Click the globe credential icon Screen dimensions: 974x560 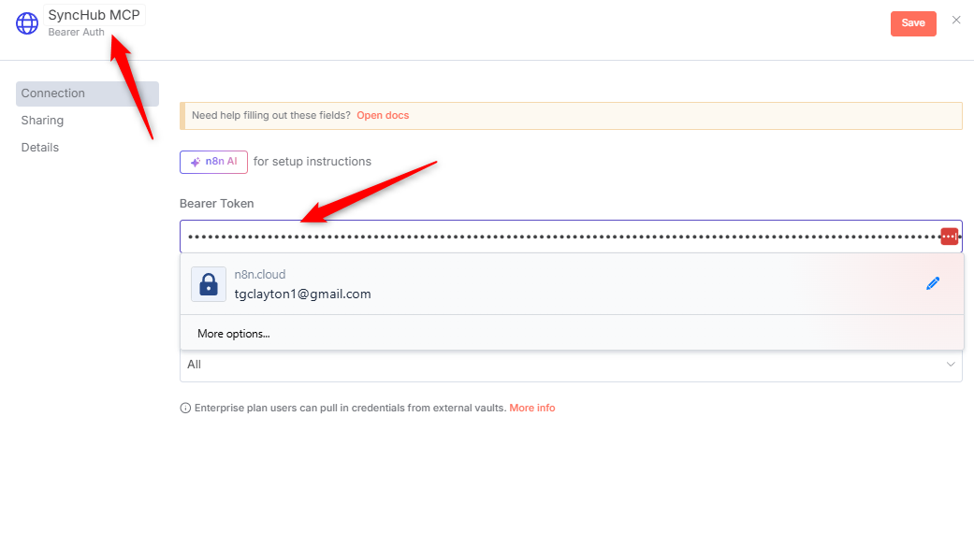27,23
